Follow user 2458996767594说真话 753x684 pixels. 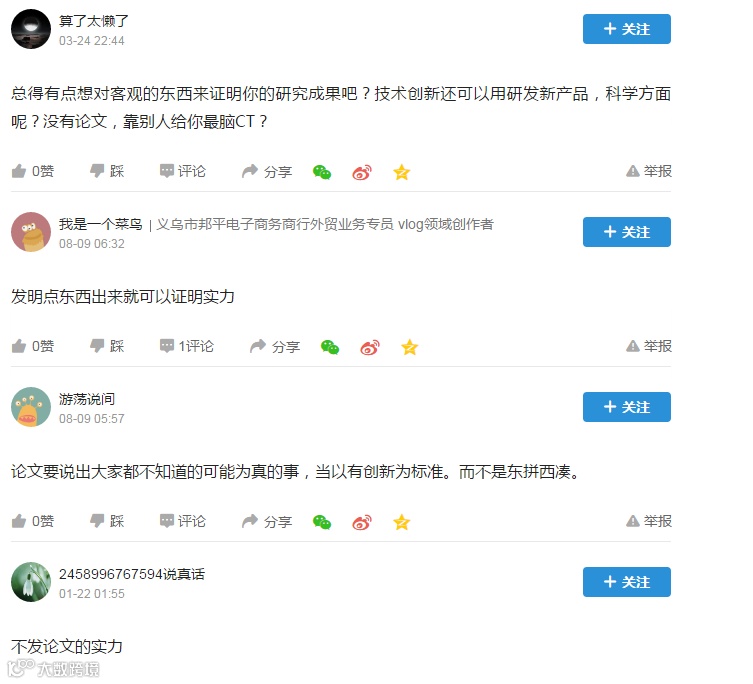pos(627,582)
